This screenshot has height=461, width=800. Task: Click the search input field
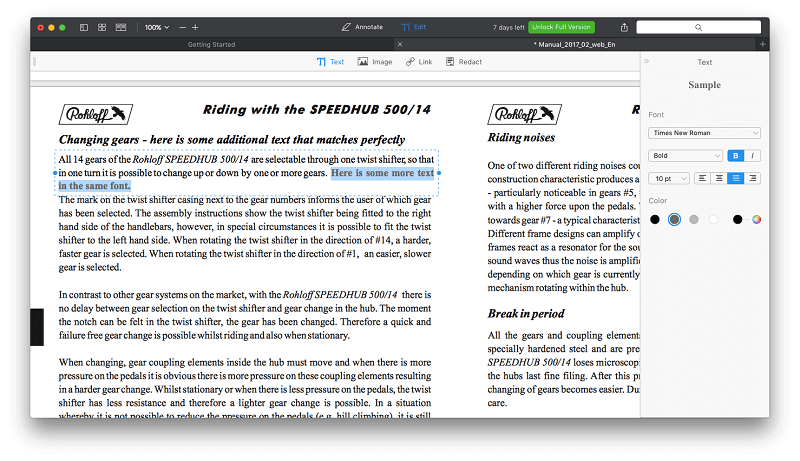698,28
